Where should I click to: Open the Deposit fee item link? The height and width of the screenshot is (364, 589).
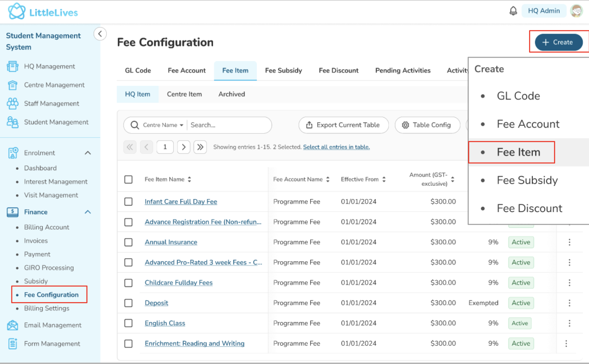point(156,303)
